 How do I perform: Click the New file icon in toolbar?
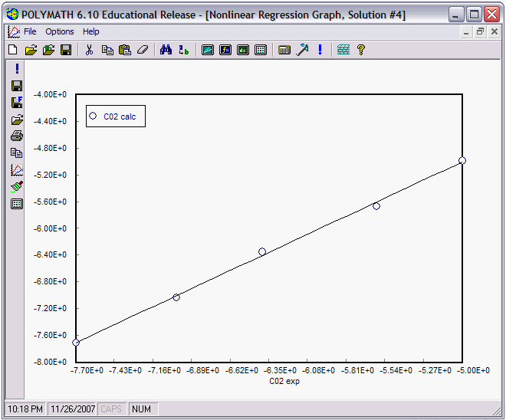click(x=12, y=50)
